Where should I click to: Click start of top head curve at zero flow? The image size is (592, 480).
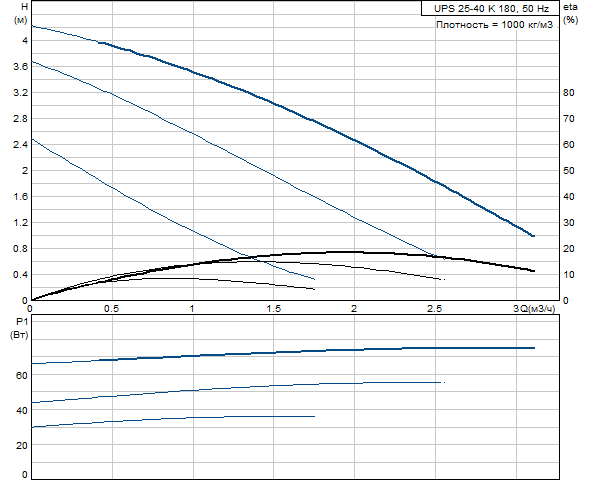pos(32,26)
